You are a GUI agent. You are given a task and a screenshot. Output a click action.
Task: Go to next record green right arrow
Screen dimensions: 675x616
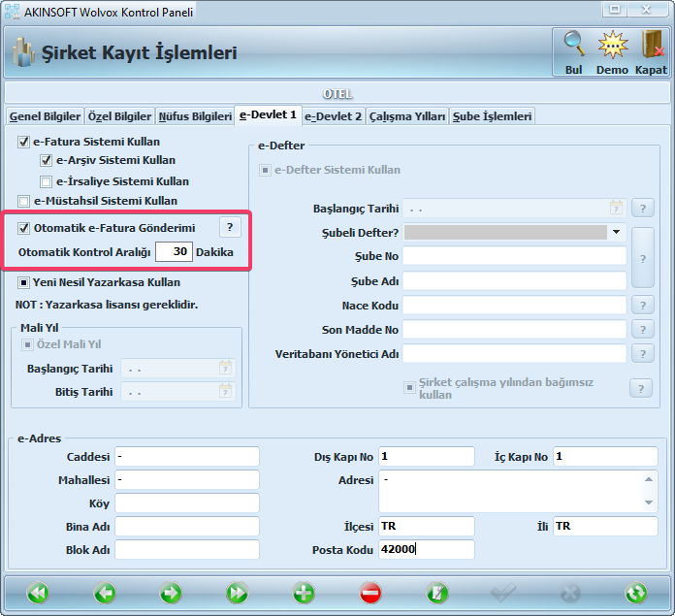pyautogui.click(x=171, y=593)
